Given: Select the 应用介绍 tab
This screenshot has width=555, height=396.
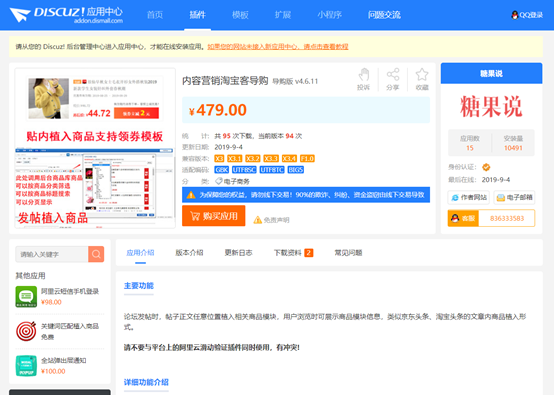Looking at the screenshot, I should pos(140,253).
